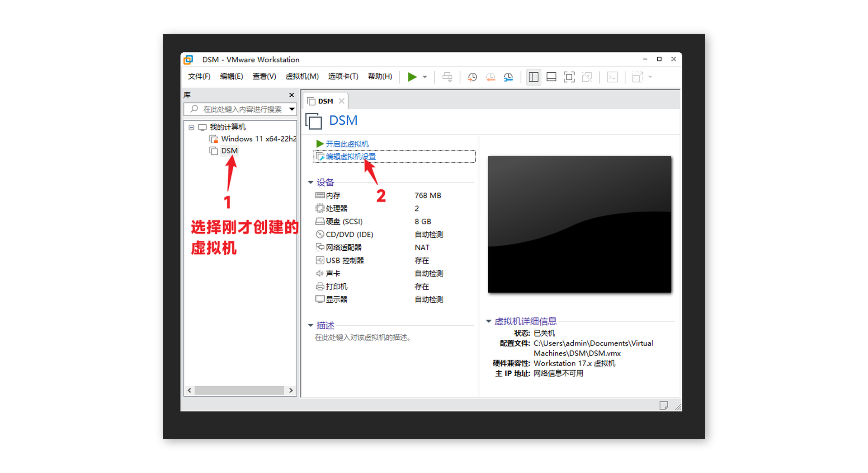
Task: Click the VM screen preview thumbnail
Action: tap(580, 225)
